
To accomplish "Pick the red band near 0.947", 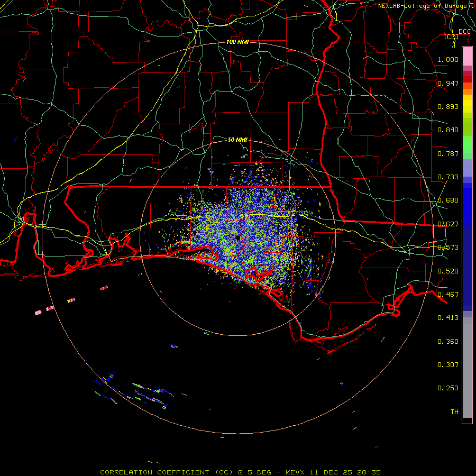I will (x=467, y=79).
